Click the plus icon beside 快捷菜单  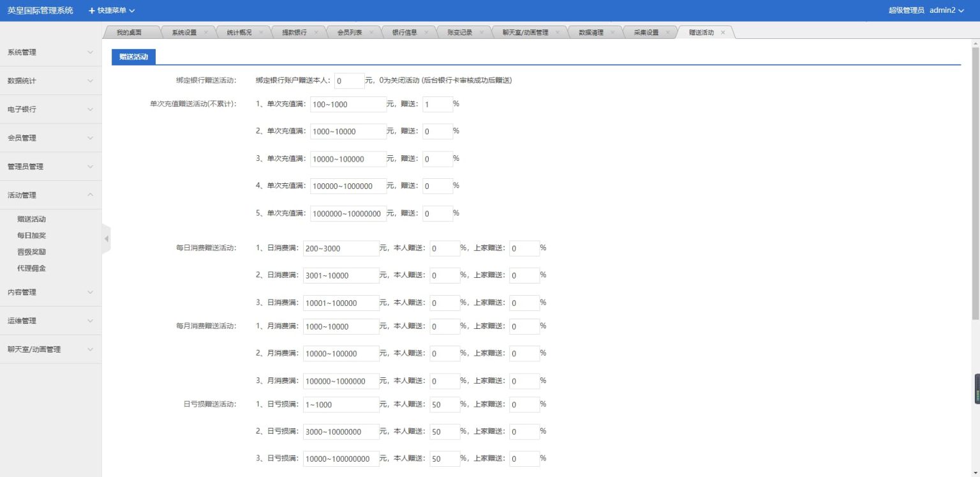[x=92, y=11]
